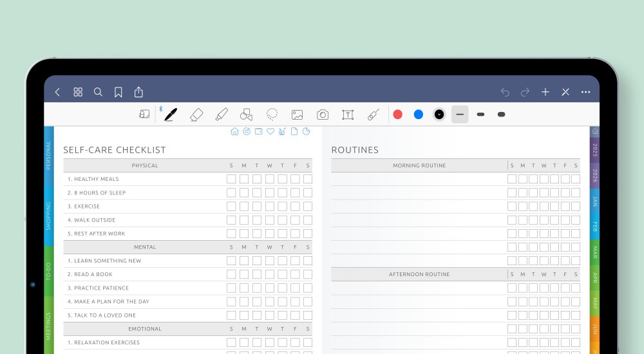
Task: Select the Lasso selection tool
Action: tap(272, 114)
